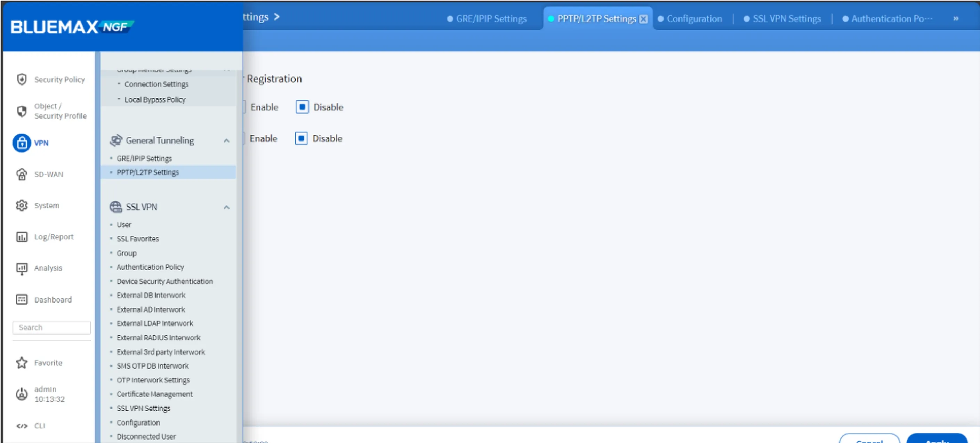Click SD-WAN menu label
The image size is (980, 443).
click(49, 175)
